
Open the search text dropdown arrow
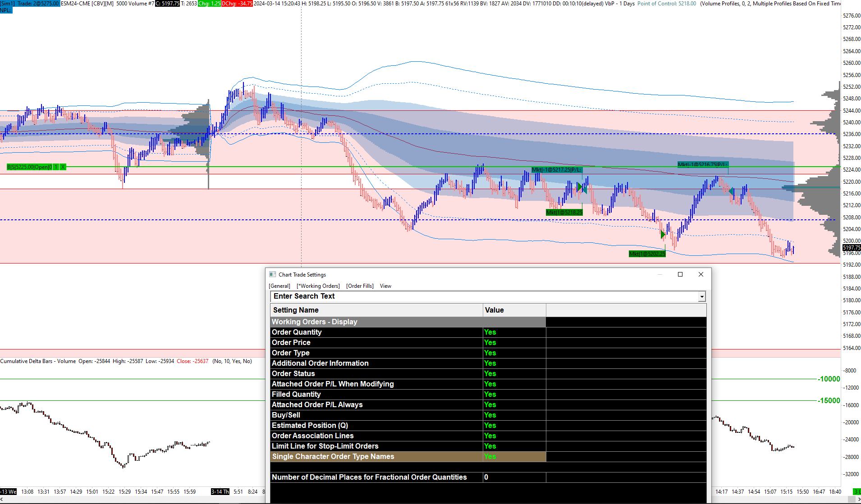(701, 296)
